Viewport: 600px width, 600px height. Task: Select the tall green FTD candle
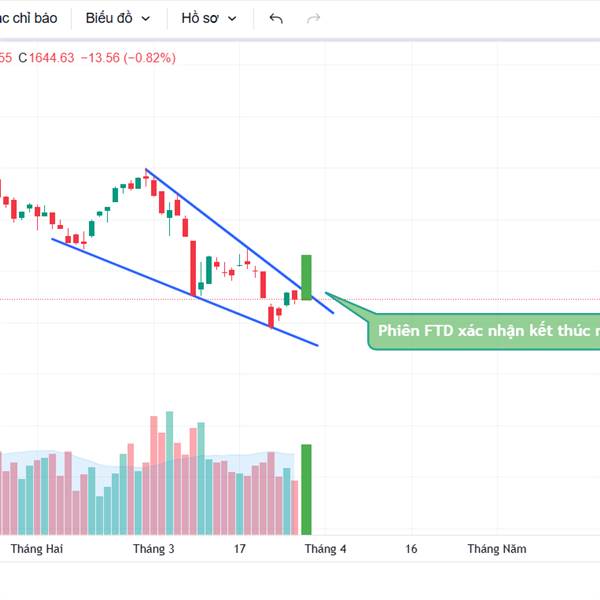pos(307,275)
